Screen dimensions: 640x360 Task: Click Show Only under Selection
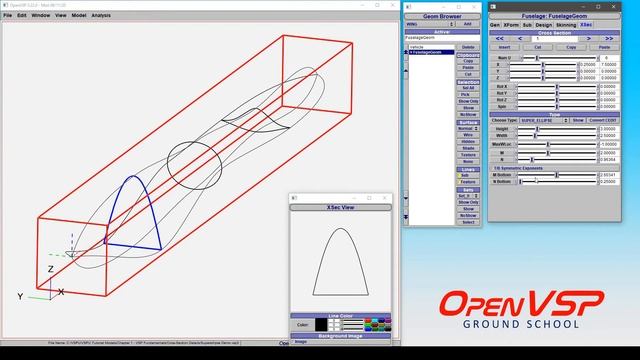point(468,101)
